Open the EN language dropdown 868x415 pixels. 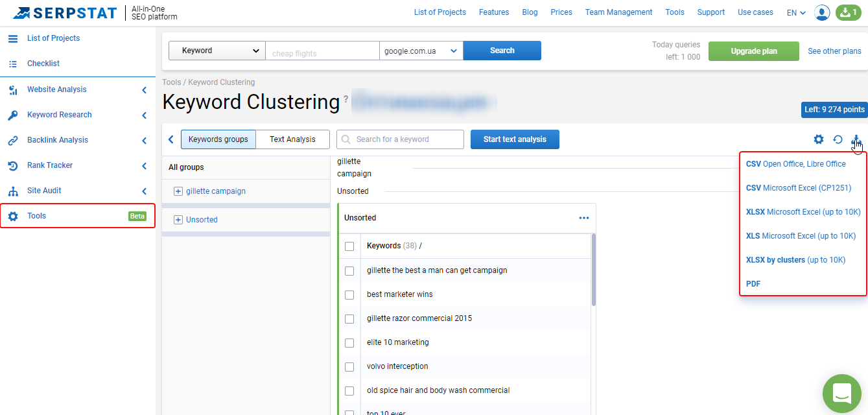[796, 12]
